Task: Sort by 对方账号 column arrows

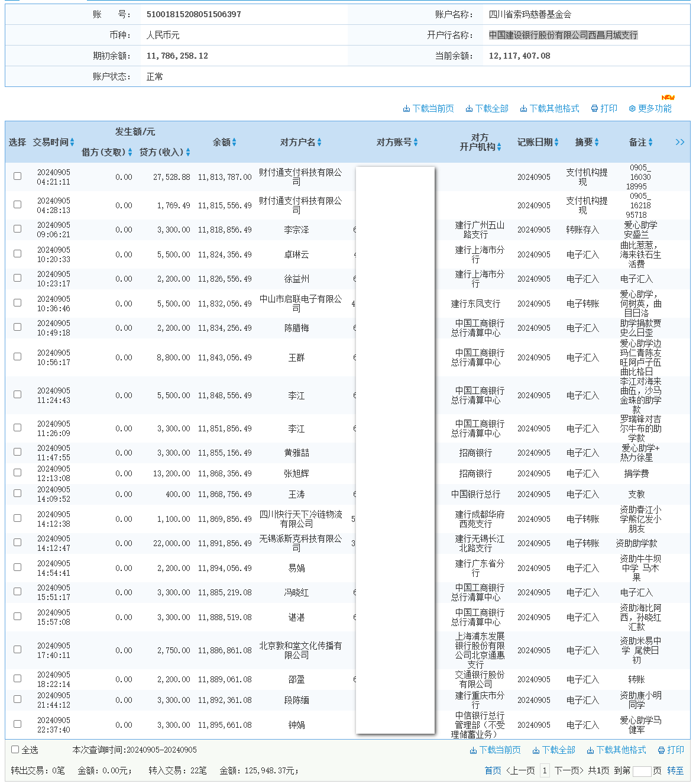Action: (x=416, y=142)
